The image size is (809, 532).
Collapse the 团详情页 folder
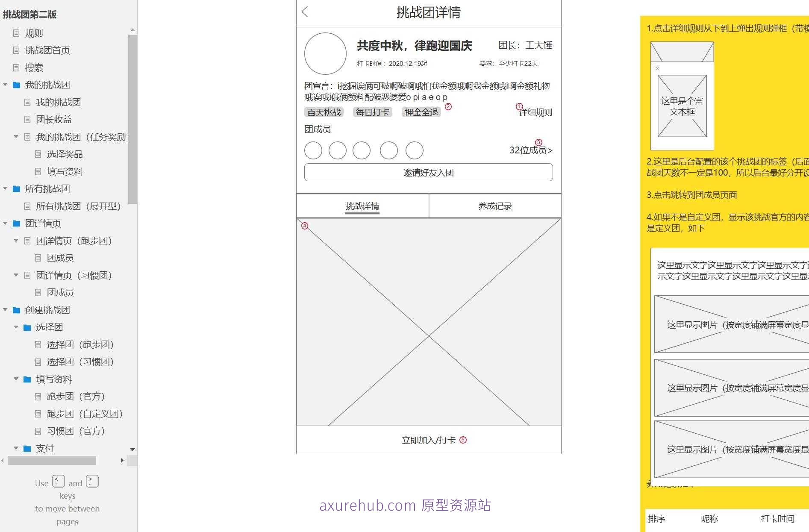5,223
